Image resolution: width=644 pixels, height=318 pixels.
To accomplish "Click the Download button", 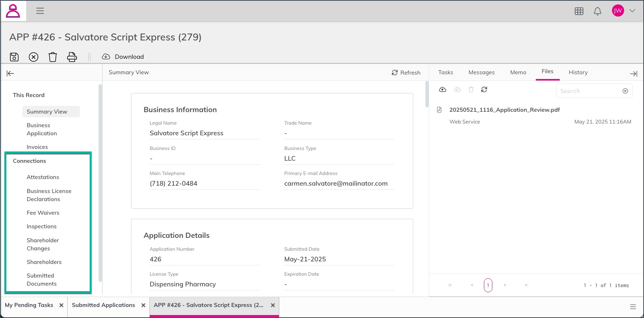I will point(123,57).
